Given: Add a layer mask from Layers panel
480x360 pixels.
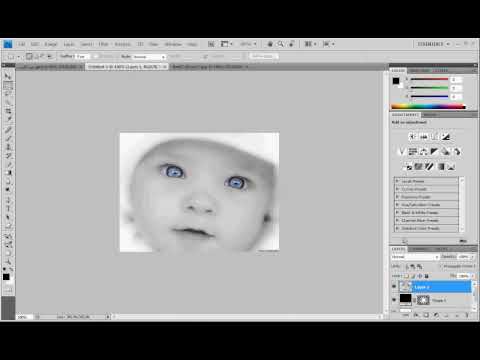Looking at the screenshot, I should click(x=426, y=315).
